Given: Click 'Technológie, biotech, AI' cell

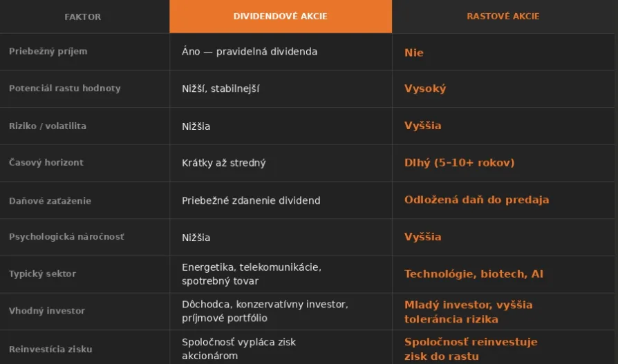Looking at the screenshot, I should [474, 274].
